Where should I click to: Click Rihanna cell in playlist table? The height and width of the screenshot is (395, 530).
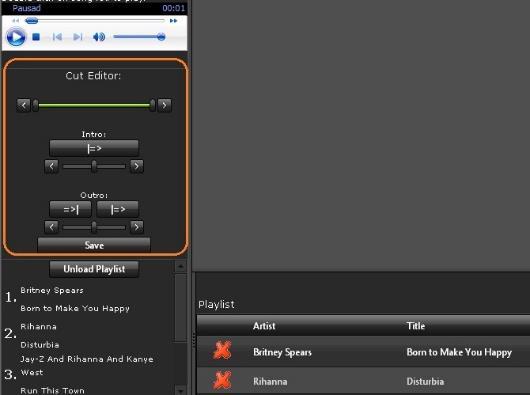click(270, 381)
